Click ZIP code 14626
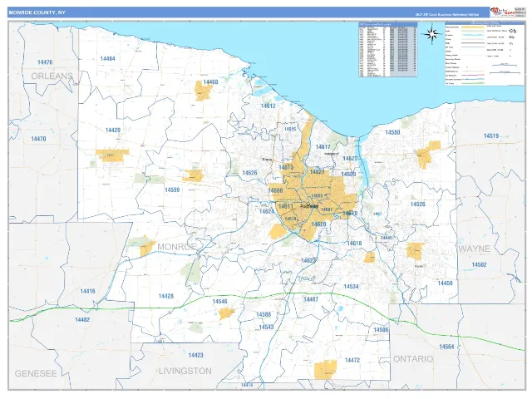 249,173
